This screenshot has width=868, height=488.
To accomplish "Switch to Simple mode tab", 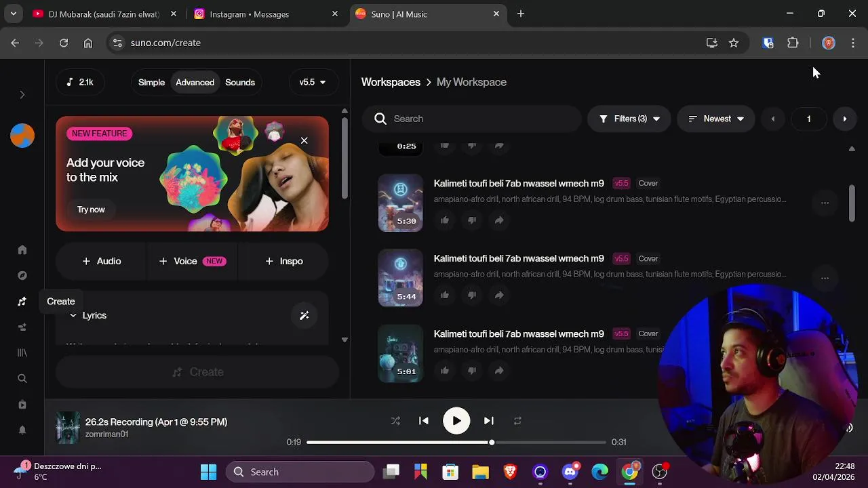I will (x=151, y=82).
